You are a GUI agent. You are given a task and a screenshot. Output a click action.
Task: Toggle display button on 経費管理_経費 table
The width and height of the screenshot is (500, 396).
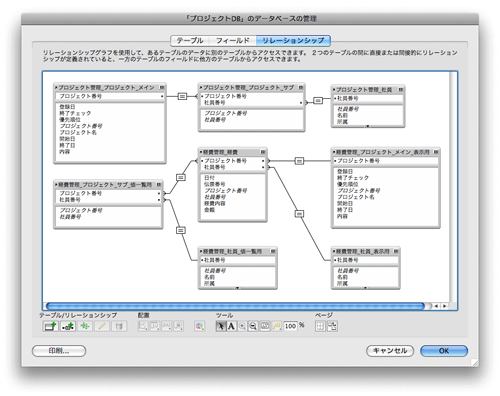pyautogui.click(x=263, y=152)
